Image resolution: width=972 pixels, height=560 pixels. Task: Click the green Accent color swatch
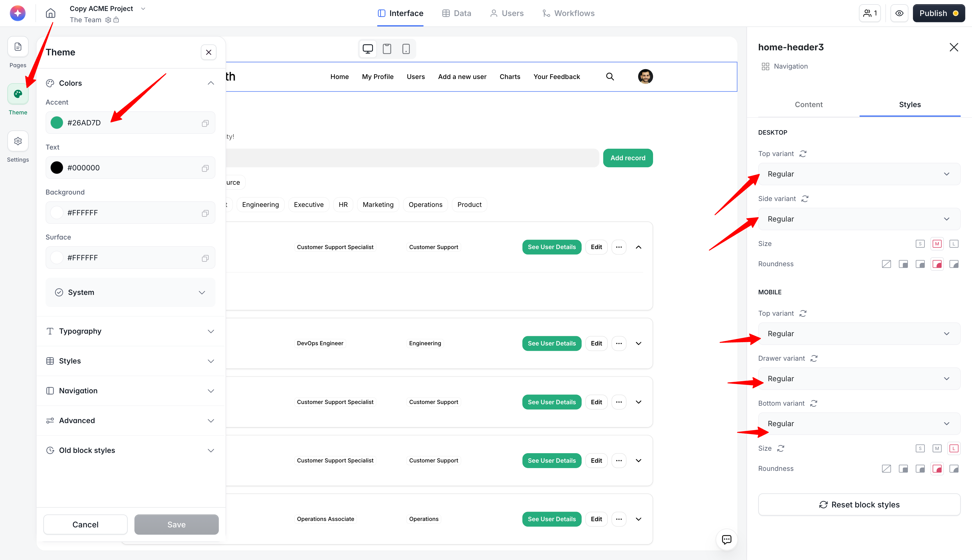pos(57,123)
